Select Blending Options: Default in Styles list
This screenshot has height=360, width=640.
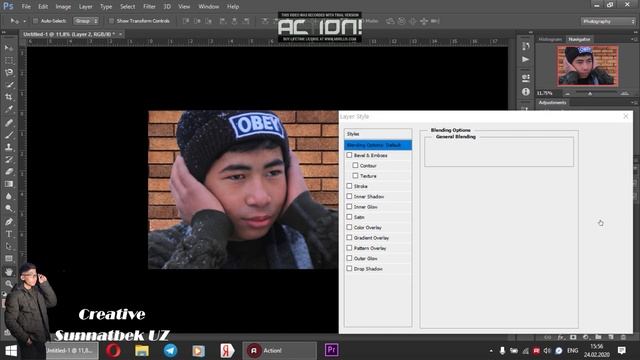[378, 145]
